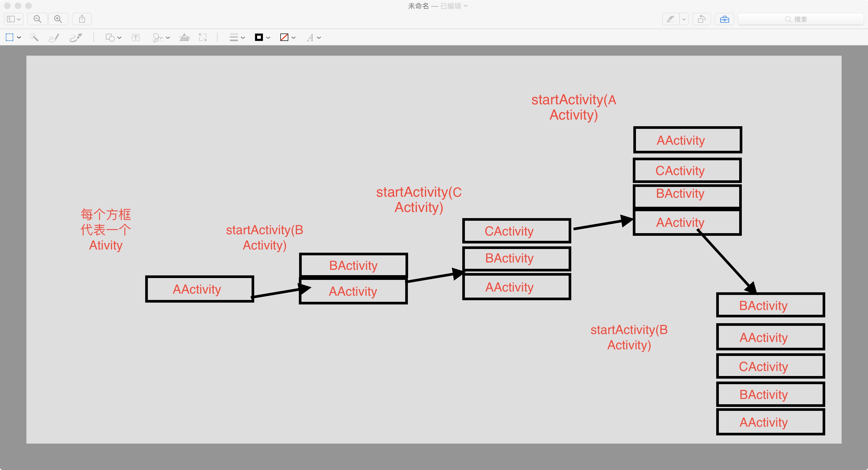Open the black border color swatch
The height and width of the screenshot is (470, 868).
tap(259, 37)
